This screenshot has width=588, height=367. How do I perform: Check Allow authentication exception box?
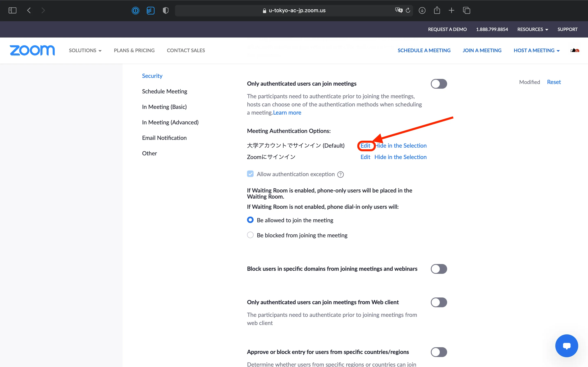tap(250, 174)
